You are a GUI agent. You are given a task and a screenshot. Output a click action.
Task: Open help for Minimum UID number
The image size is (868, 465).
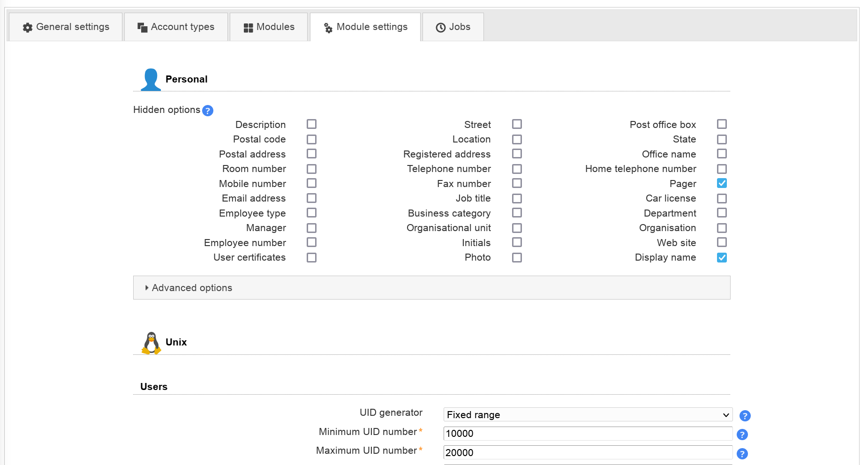[x=742, y=435]
